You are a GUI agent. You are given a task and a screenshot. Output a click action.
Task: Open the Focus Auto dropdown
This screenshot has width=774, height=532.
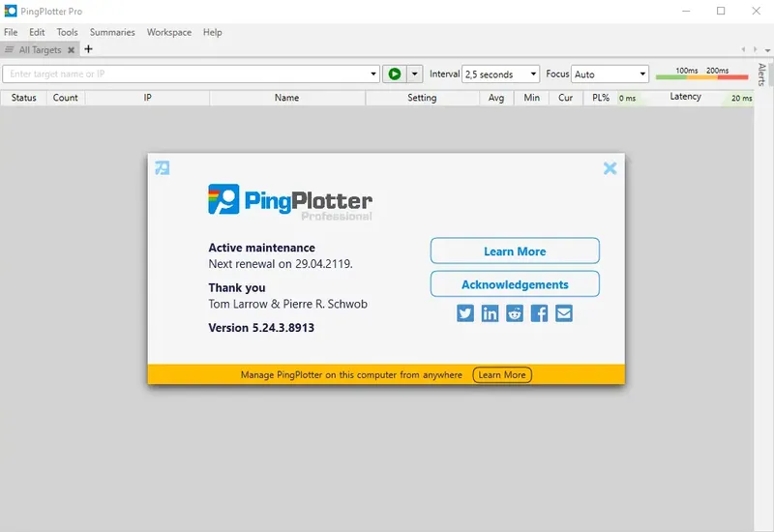point(610,74)
